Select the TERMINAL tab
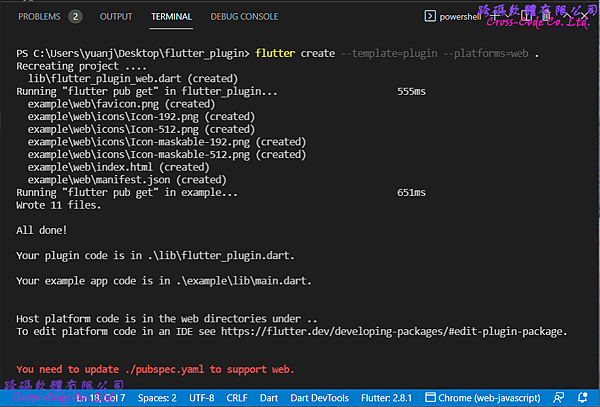The height and width of the screenshot is (407, 600). pyautogui.click(x=171, y=17)
